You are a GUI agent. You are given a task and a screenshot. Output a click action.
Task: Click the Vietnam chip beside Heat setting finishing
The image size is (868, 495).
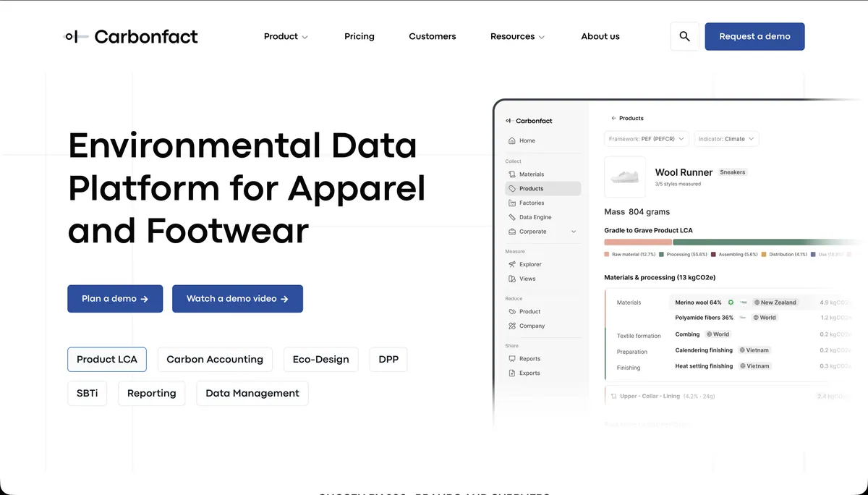pyautogui.click(x=754, y=366)
